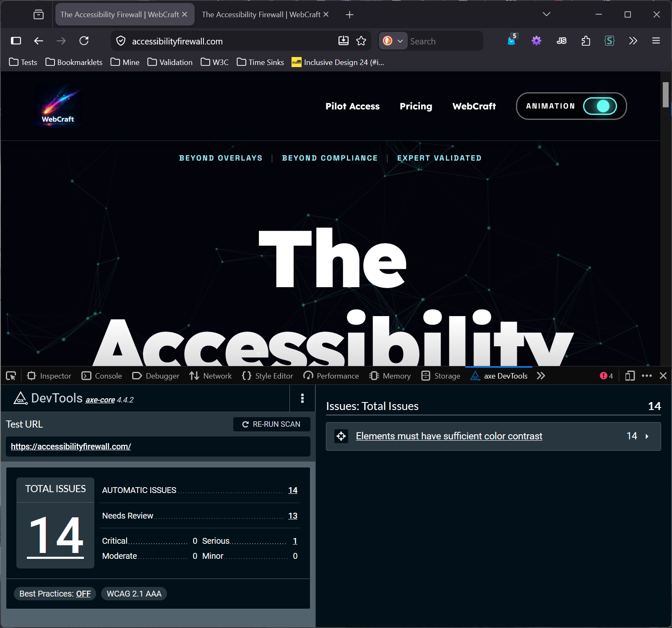Click the install site as app icon
The image size is (672, 628).
[x=344, y=41]
